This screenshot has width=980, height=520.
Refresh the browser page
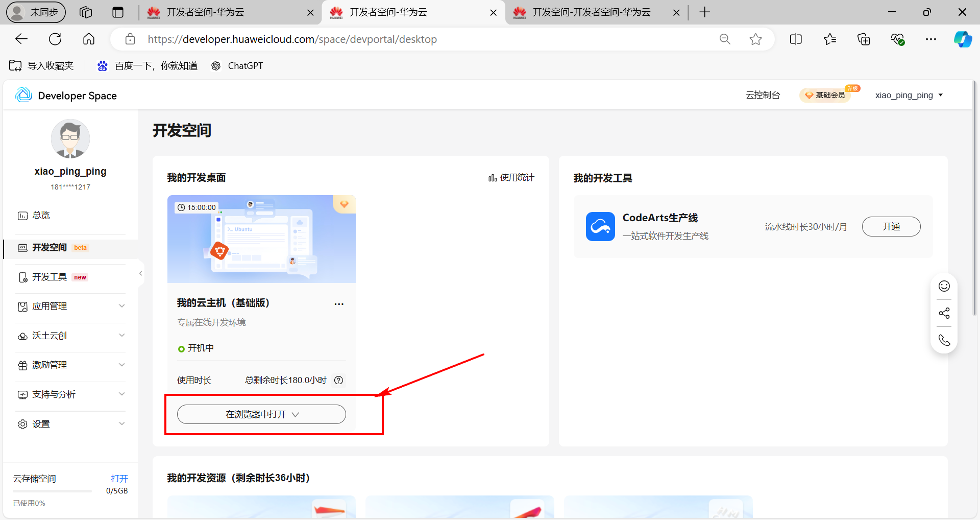55,39
